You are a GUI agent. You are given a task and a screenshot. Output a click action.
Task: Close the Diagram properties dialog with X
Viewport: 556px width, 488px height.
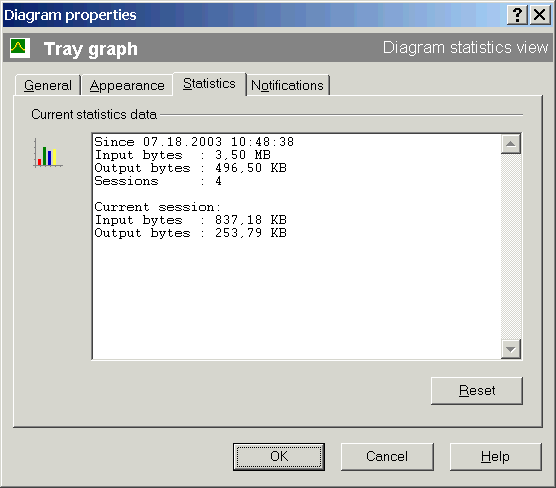click(x=540, y=15)
